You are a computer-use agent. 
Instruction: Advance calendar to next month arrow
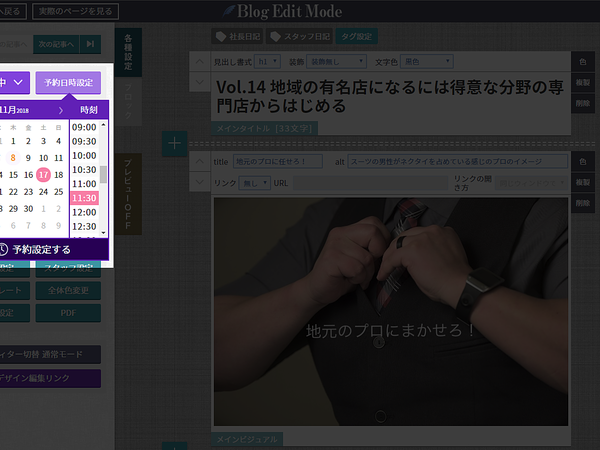point(60,111)
